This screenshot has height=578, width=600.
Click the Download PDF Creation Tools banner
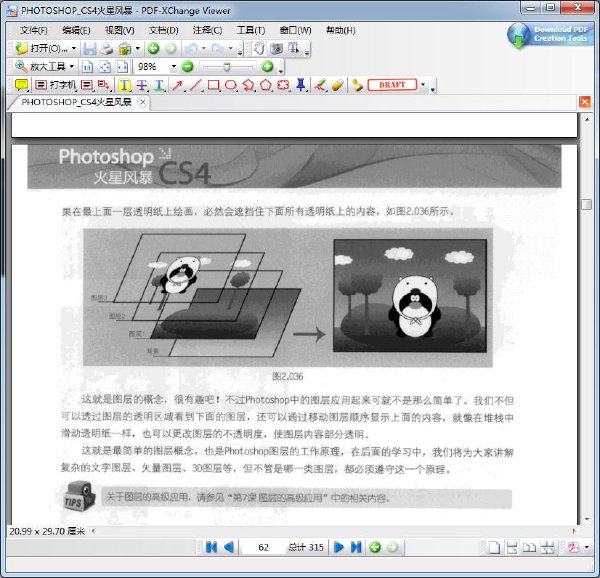coord(551,36)
